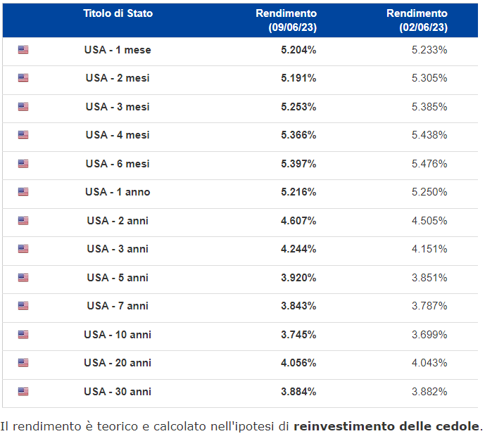Screen dimensions: 485x448
Task: Open the USA - 20 anni bond link
Action: [118, 363]
